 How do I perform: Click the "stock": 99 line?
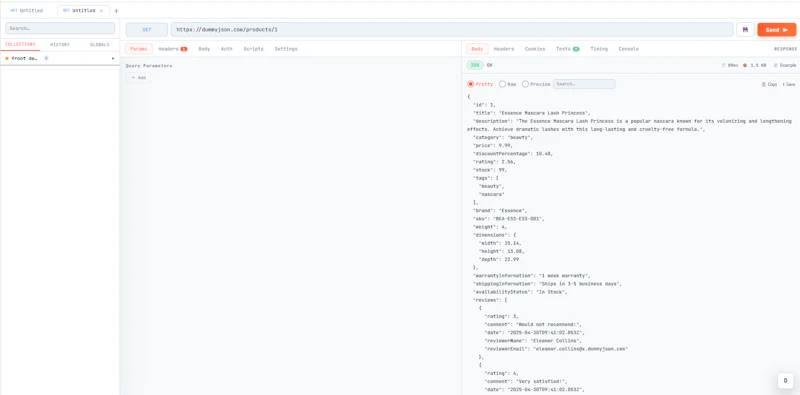coord(490,169)
